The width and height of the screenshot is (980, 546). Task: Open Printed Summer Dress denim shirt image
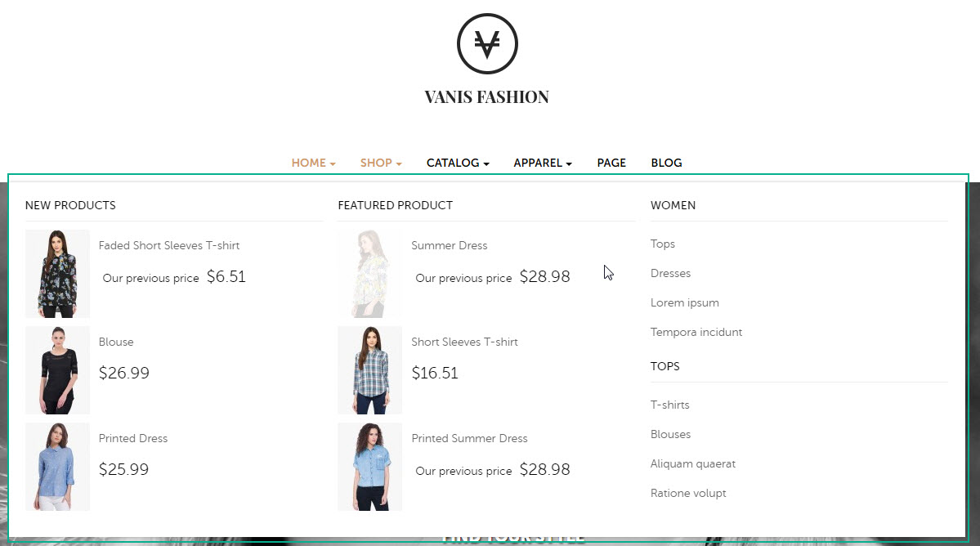[x=370, y=467]
